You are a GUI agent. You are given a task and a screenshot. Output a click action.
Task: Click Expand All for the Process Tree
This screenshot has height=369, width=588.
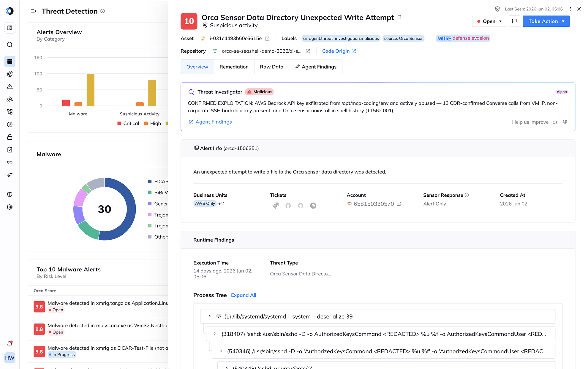pyautogui.click(x=244, y=295)
